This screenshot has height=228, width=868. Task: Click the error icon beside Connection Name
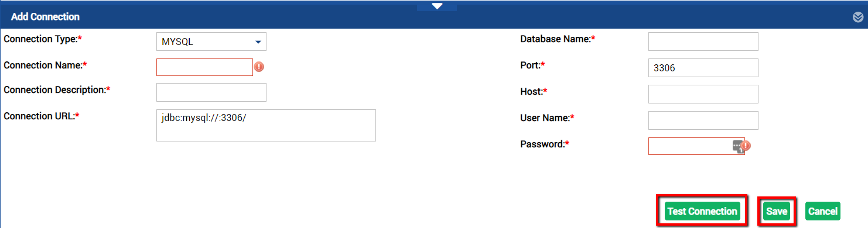(259, 67)
